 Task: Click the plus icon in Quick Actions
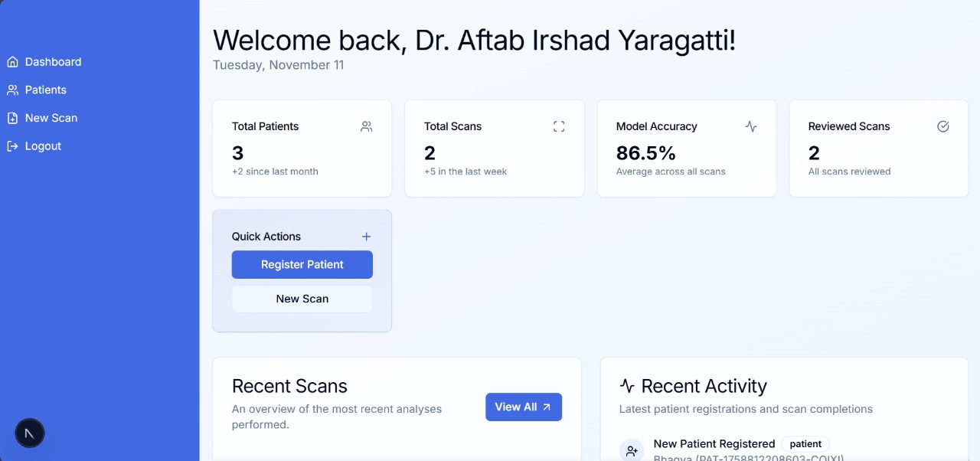click(366, 237)
